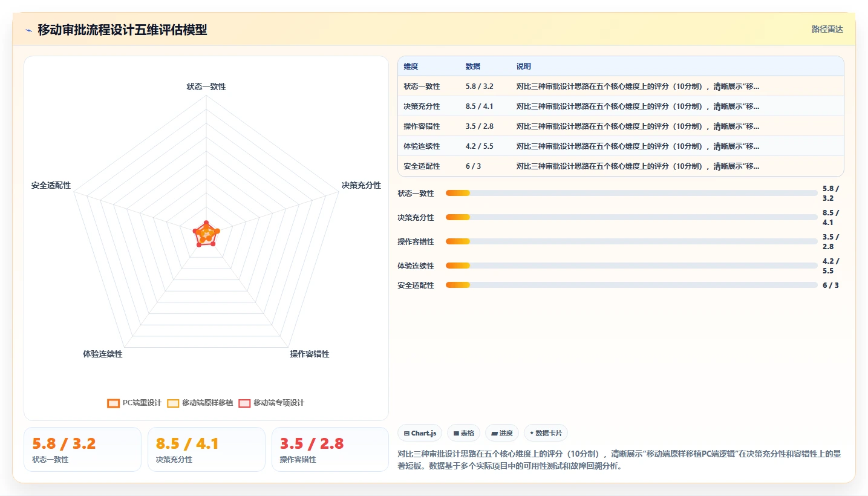Toggle the PC端重设计 legend item
Image resolution: width=868 pixels, height=496 pixels.
(134, 403)
